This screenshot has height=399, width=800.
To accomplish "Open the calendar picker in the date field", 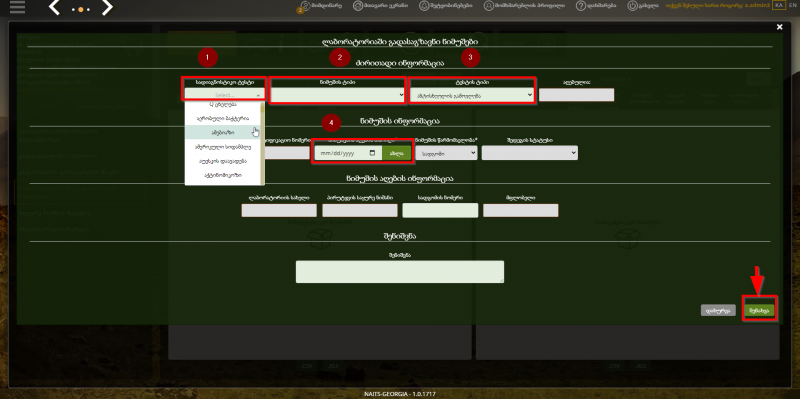I will (372, 153).
